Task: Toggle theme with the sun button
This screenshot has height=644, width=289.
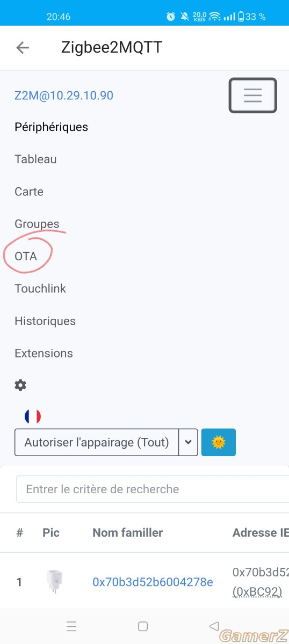Action: pyautogui.click(x=219, y=442)
